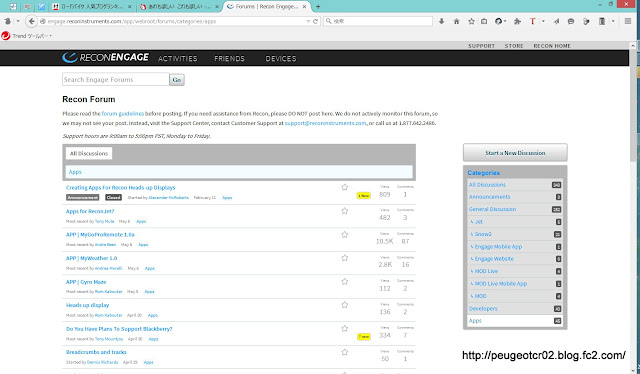This screenshot has width=640, height=374.
Task: Star the Gyro Maze discussion
Action: coord(344,282)
